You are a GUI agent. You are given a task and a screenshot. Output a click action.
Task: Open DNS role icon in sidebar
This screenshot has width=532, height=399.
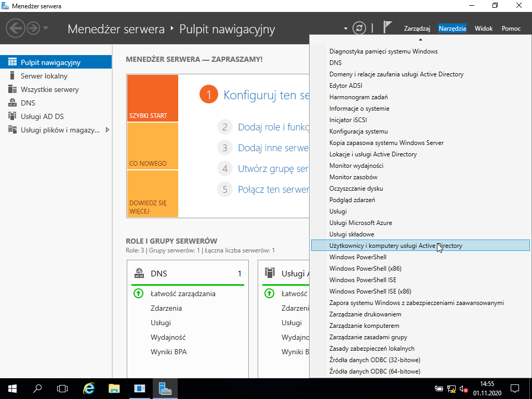point(12,103)
